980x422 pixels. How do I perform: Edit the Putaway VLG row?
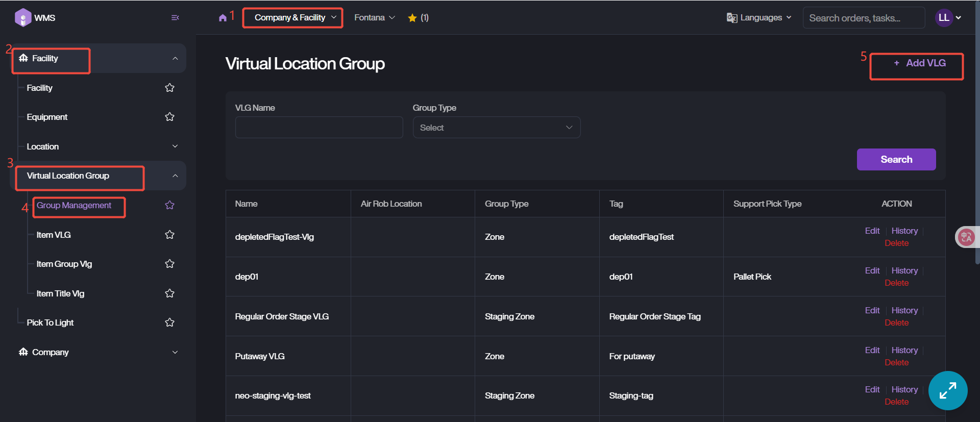click(872, 350)
